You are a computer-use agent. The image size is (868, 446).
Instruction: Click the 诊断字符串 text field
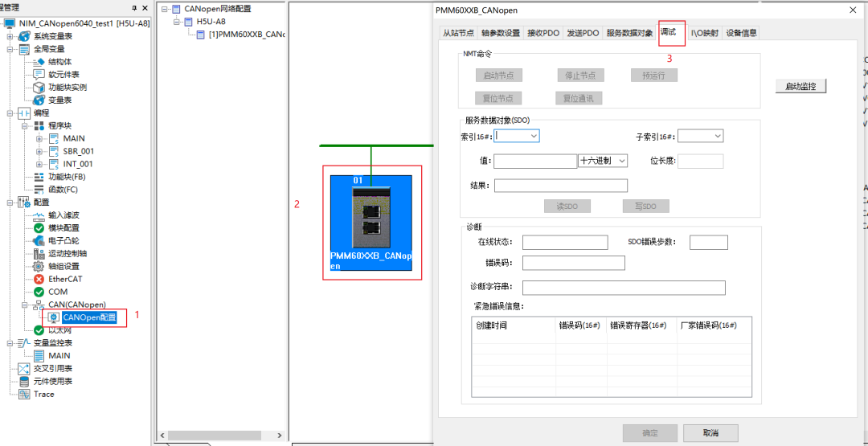coord(624,288)
